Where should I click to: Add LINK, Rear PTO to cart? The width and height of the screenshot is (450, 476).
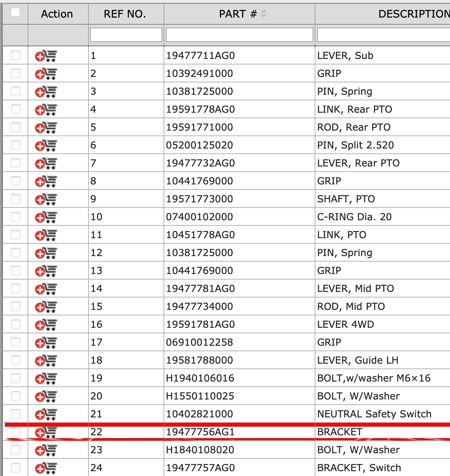click(x=46, y=110)
